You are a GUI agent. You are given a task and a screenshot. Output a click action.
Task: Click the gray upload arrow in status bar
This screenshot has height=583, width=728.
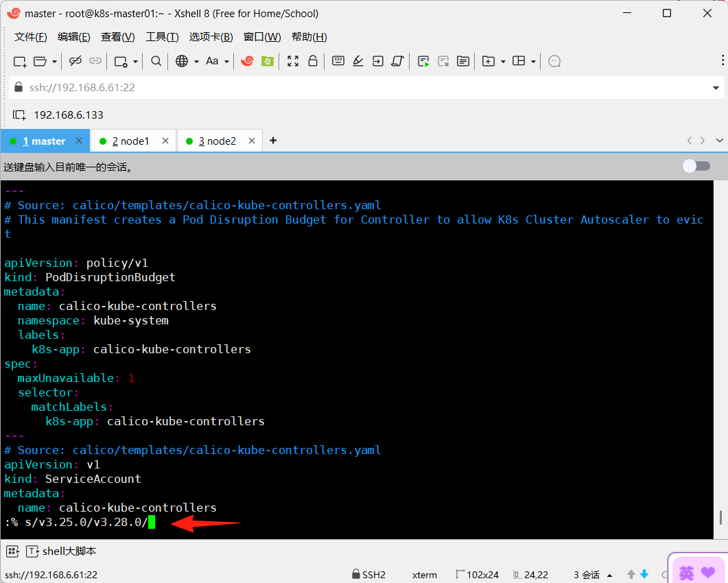[x=631, y=574]
